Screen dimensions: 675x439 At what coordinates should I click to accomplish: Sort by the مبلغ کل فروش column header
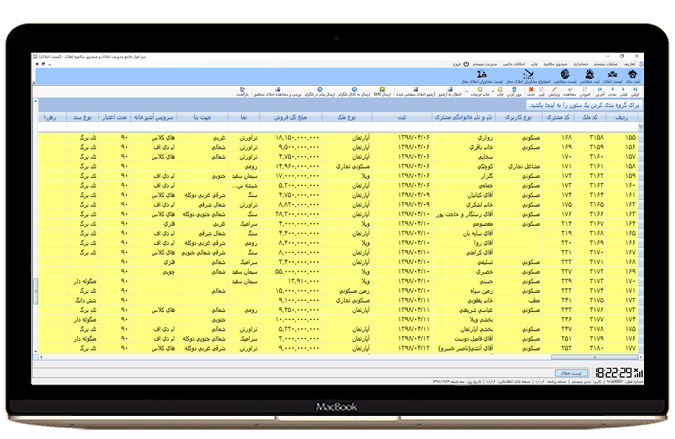tap(291, 117)
